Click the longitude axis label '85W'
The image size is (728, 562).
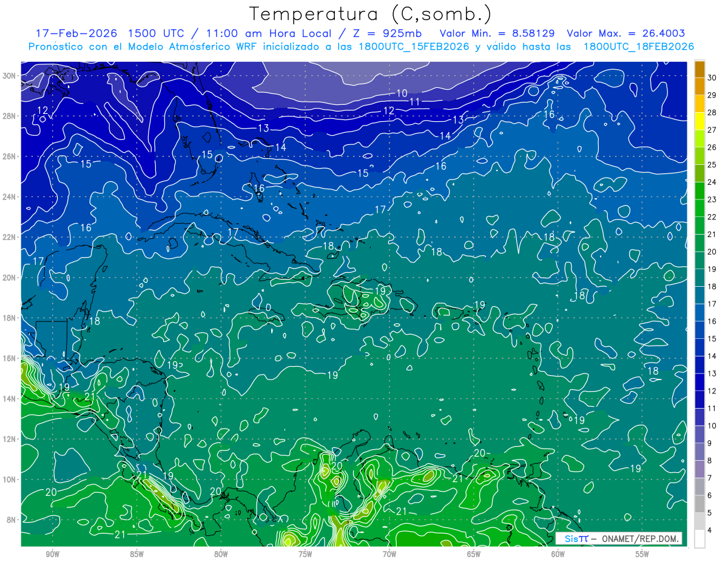(x=137, y=554)
